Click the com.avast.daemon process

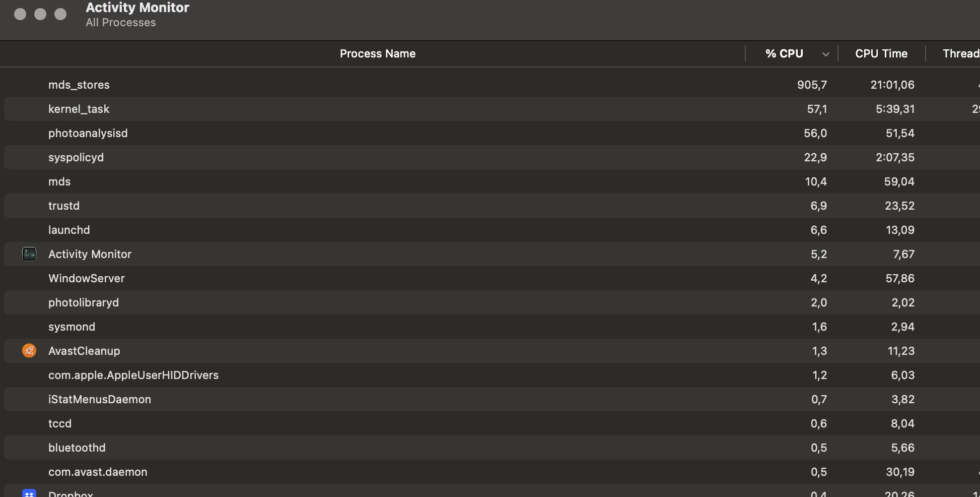98,472
